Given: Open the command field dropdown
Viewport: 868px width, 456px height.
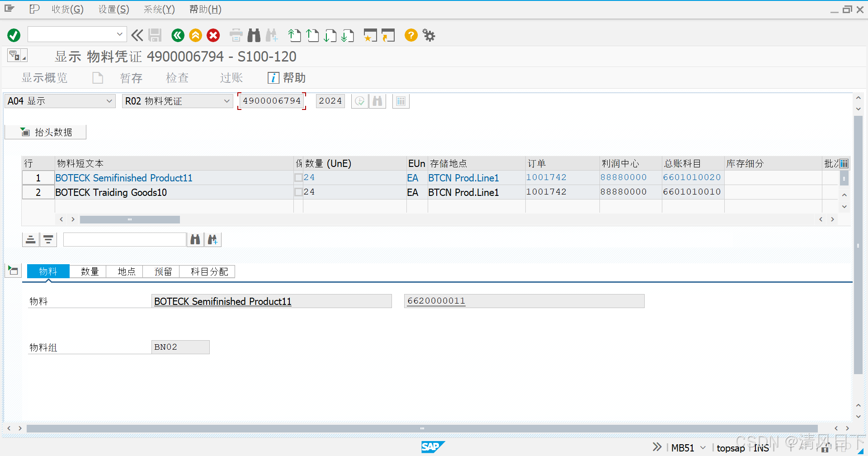Looking at the screenshot, I should (119, 34).
